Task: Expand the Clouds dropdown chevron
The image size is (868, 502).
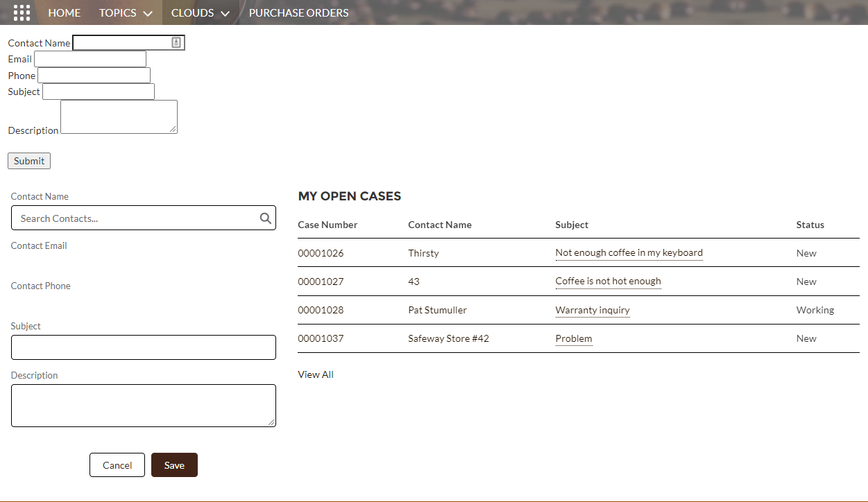Action: 225,13
